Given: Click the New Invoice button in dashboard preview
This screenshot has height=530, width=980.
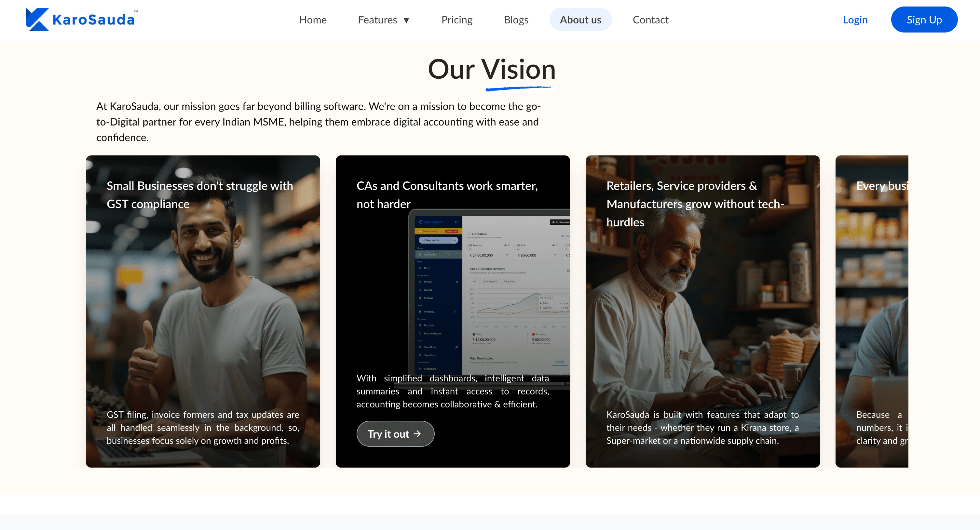Looking at the screenshot, I should tap(438, 240).
